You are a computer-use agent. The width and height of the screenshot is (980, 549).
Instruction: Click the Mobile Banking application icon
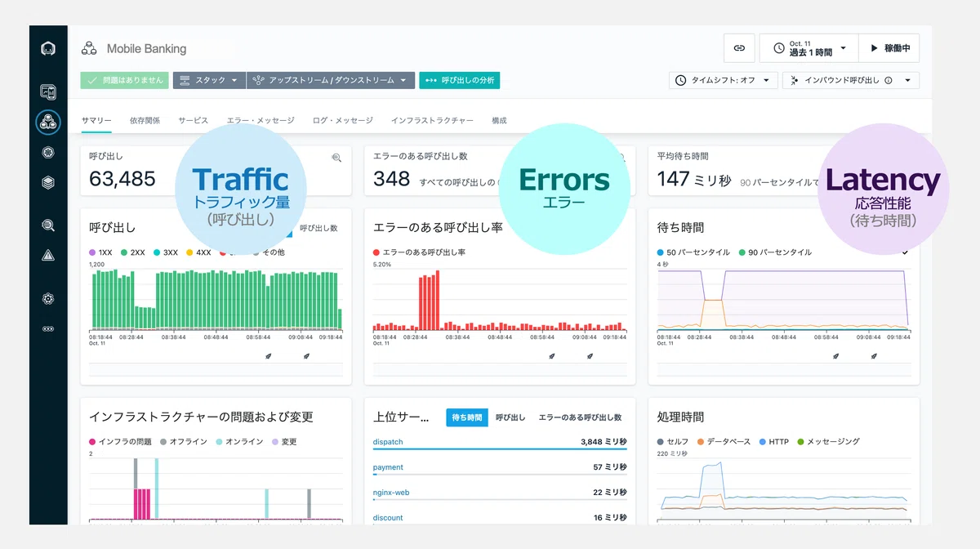click(89, 49)
